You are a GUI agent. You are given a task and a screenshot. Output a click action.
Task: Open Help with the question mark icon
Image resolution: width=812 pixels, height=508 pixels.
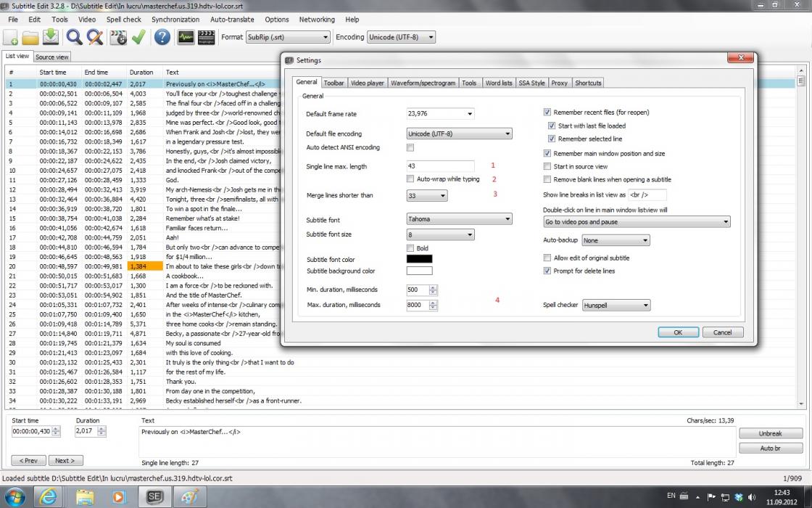point(162,37)
